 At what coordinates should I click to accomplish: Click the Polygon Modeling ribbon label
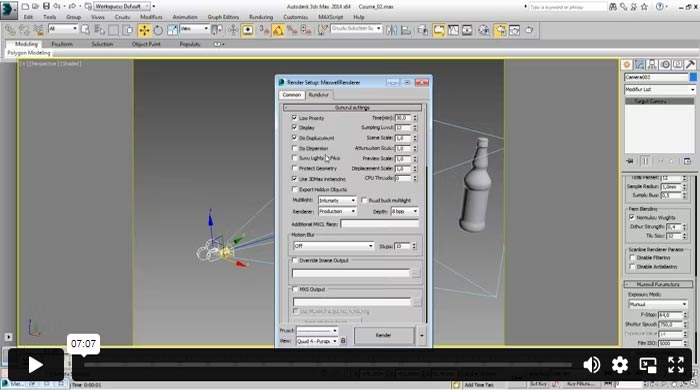(x=29, y=53)
